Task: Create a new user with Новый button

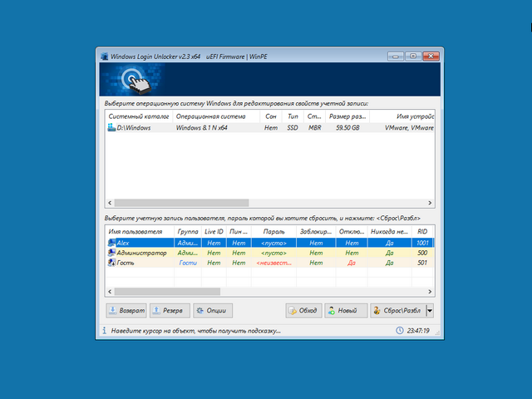Action: click(x=346, y=311)
